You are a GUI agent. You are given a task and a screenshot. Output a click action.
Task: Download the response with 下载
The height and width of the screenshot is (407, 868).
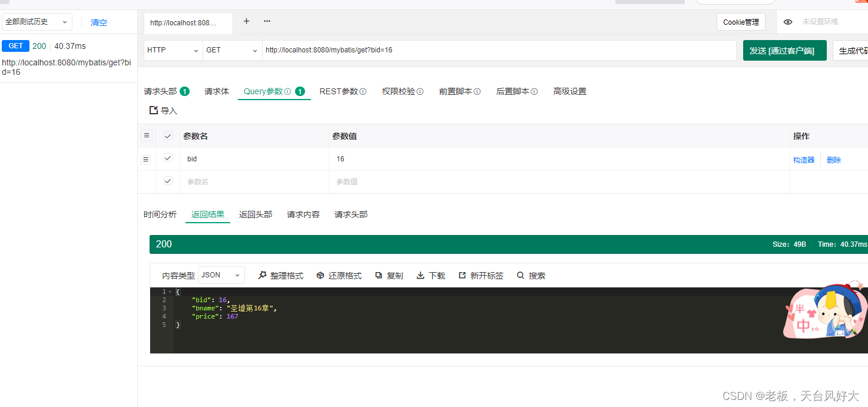(x=431, y=276)
